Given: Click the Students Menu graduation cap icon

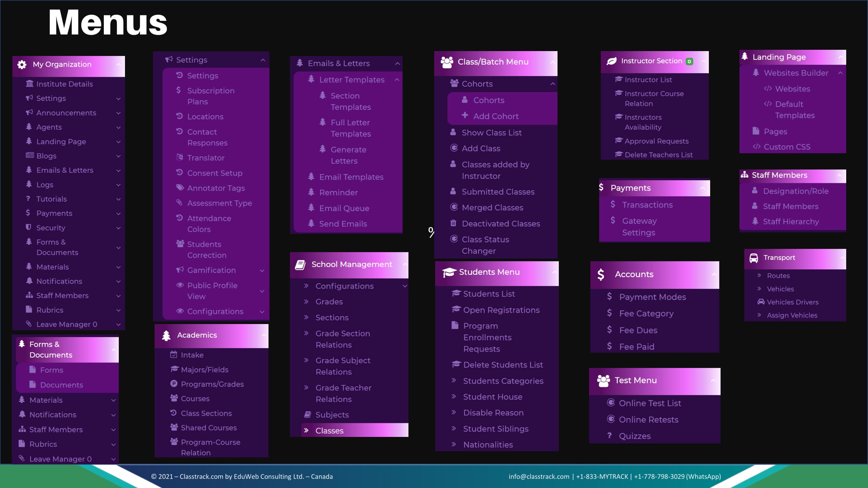Looking at the screenshot, I should [449, 272].
